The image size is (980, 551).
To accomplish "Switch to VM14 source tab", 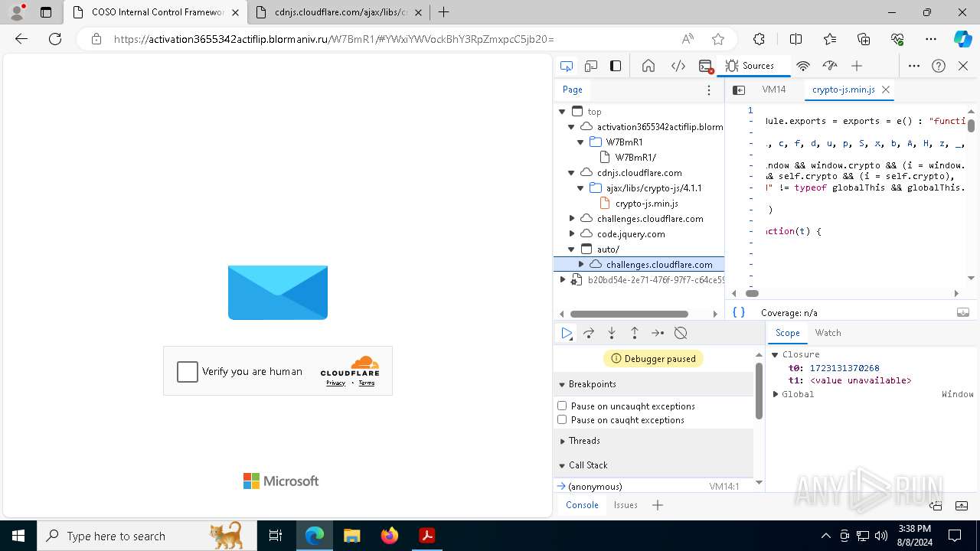I will point(774,90).
